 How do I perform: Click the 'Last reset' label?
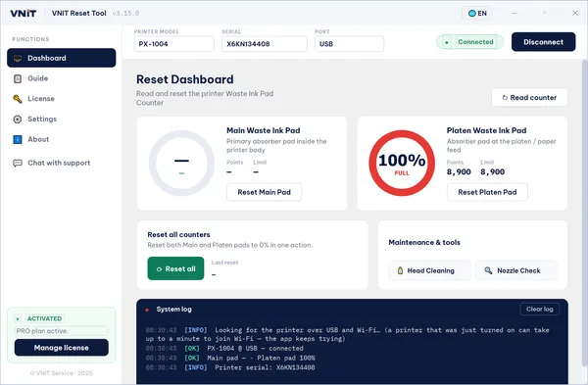click(224, 263)
